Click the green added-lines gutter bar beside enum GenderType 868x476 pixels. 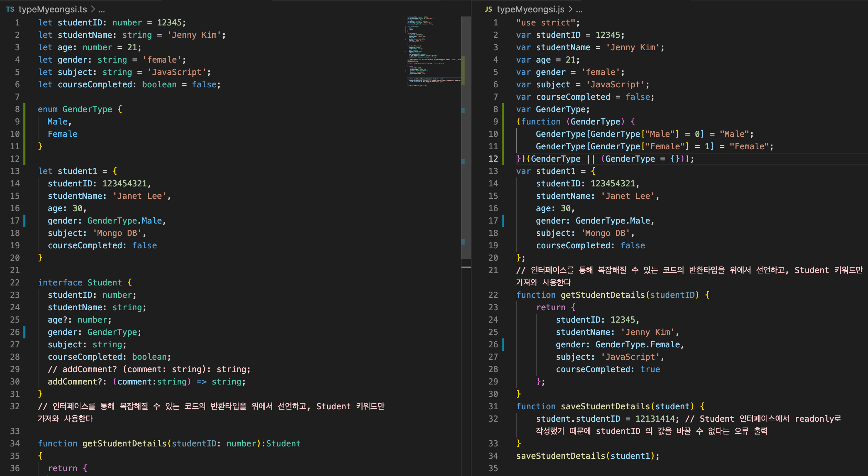tap(24, 134)
